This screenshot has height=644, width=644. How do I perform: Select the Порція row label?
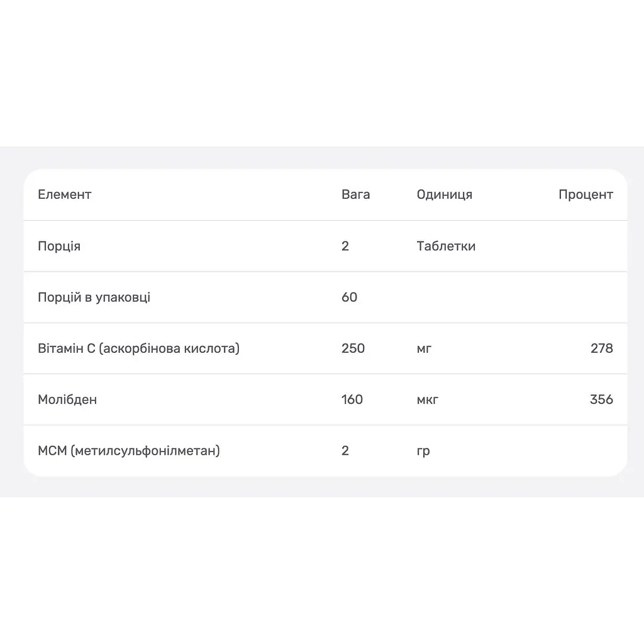[59, 246]
